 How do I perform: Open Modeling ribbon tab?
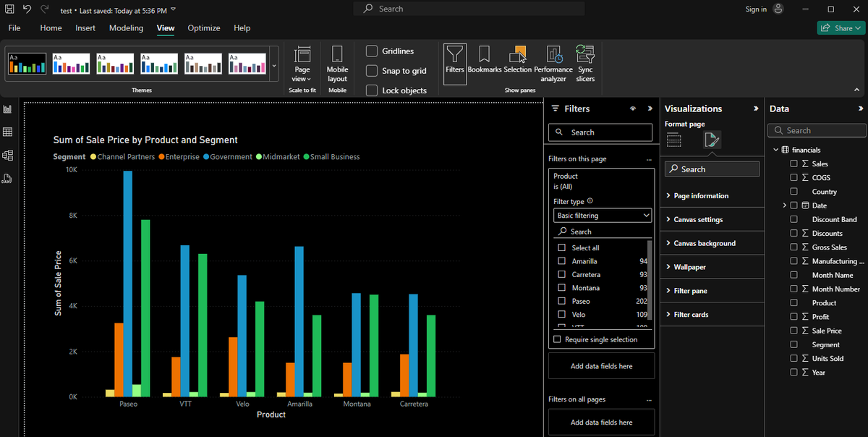pyautogui.click(x=126, y=28)
